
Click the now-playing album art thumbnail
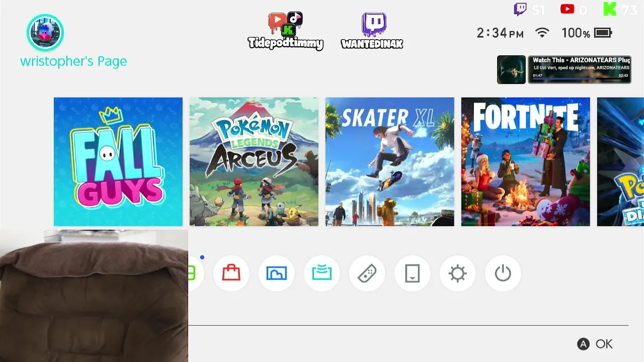511,69
